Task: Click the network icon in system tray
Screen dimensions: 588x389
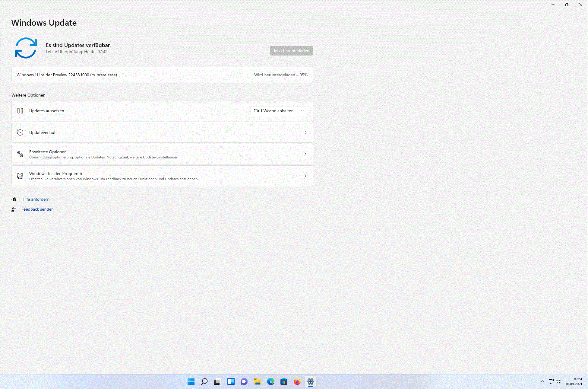Action: [x=551, y=381]
